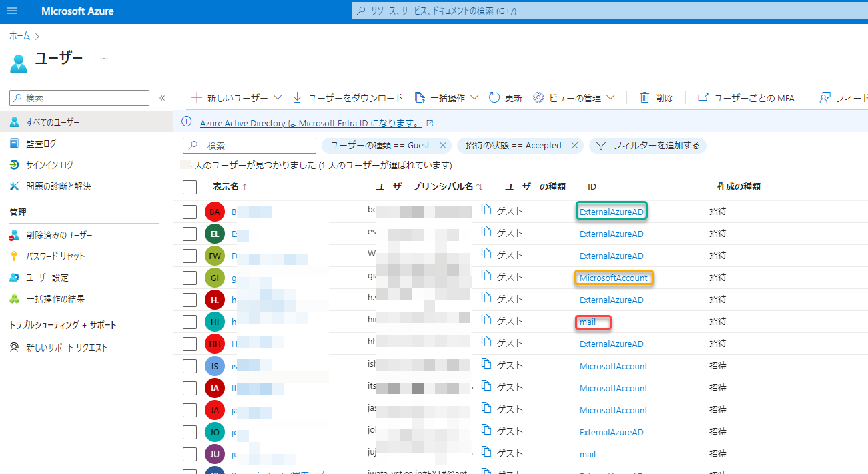
Task: Check the GI user row checkbox
Action: (x=190, y=278)
